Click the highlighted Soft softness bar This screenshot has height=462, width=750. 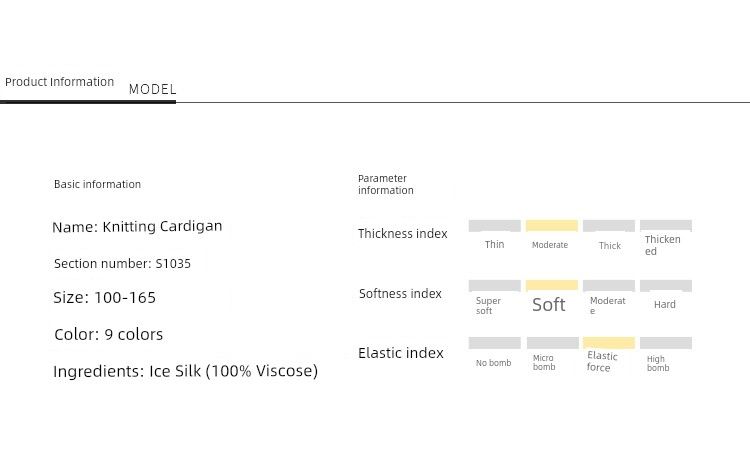[x=552, y=286]
